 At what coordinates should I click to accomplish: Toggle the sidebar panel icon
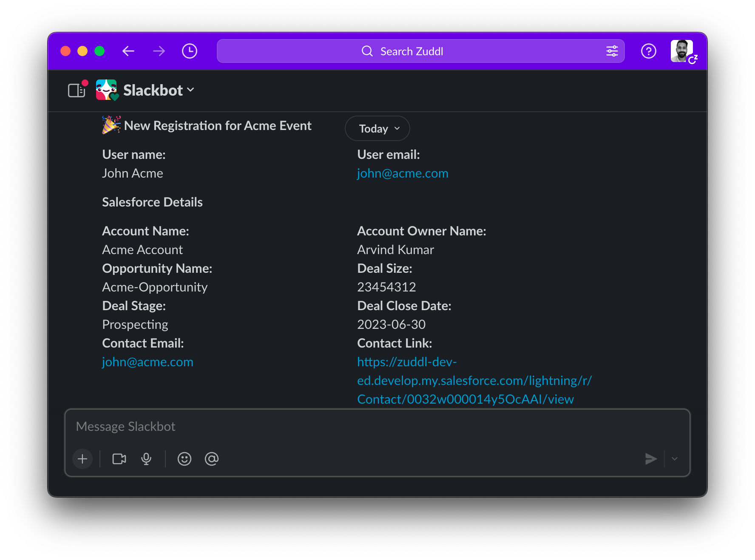tap(77, 90)
